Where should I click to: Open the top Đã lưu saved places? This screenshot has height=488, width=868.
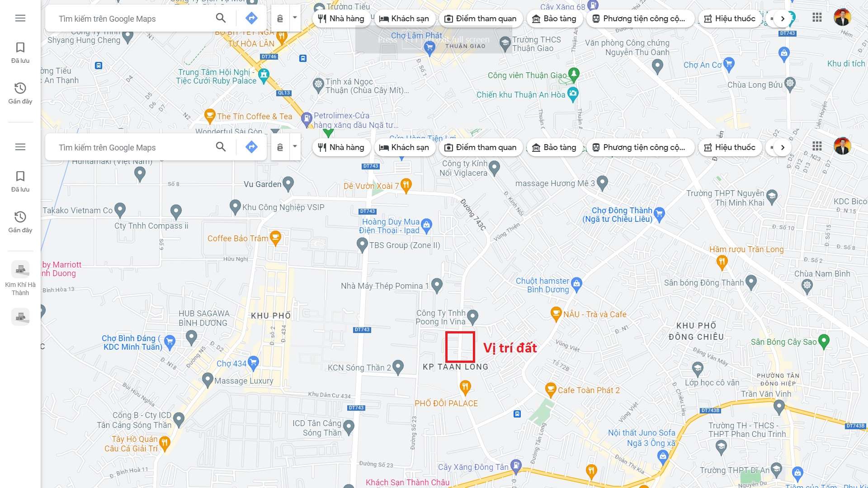20,53
